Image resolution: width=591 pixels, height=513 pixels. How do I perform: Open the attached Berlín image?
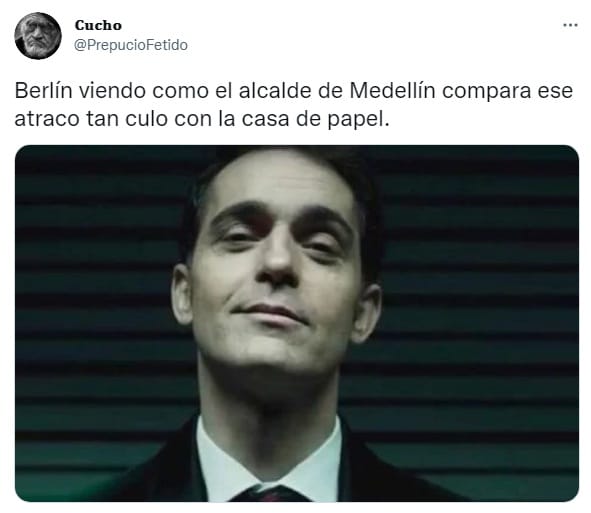[x=297, y=323]
